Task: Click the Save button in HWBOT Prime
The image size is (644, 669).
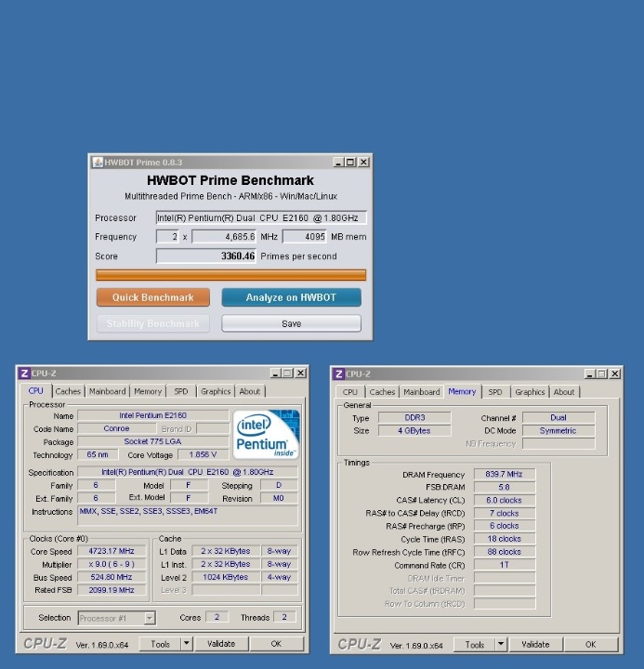Action: pos(291,324)
